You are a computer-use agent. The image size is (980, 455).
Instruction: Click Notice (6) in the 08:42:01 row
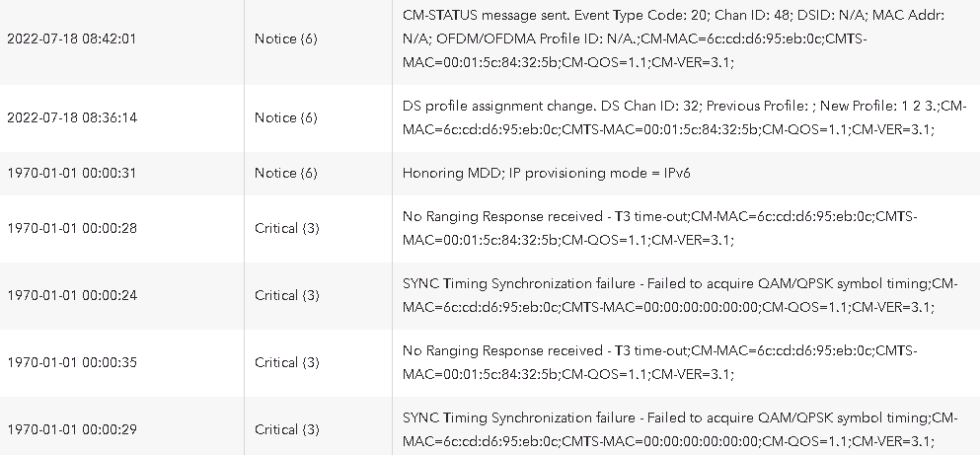[x=286, y=38]
